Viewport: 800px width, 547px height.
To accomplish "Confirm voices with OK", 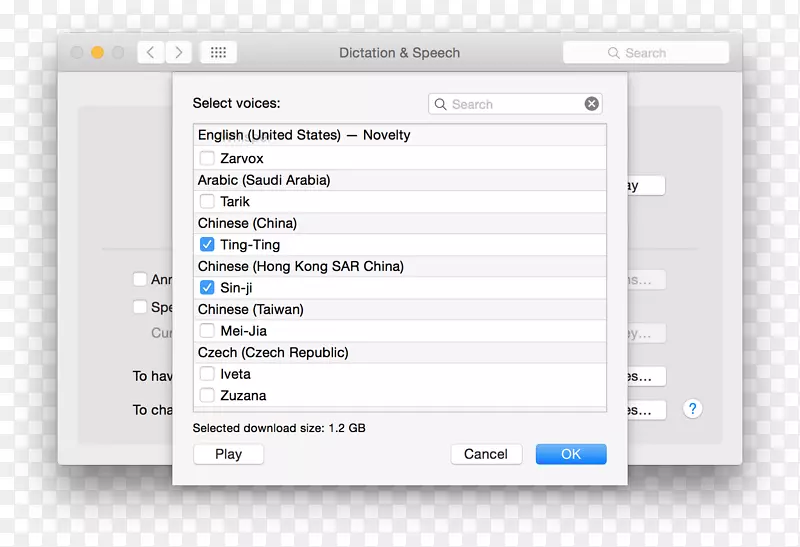I will point(571,454).
